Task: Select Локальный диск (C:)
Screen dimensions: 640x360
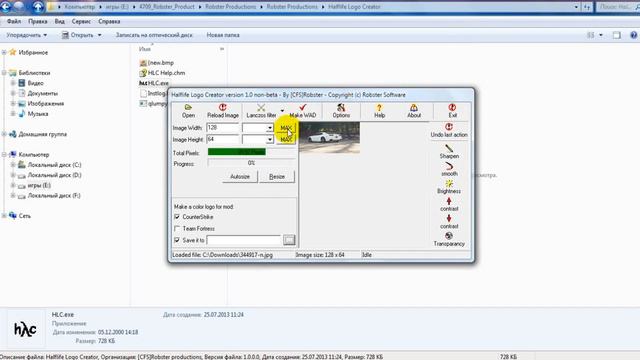Action: click(54, 165)
